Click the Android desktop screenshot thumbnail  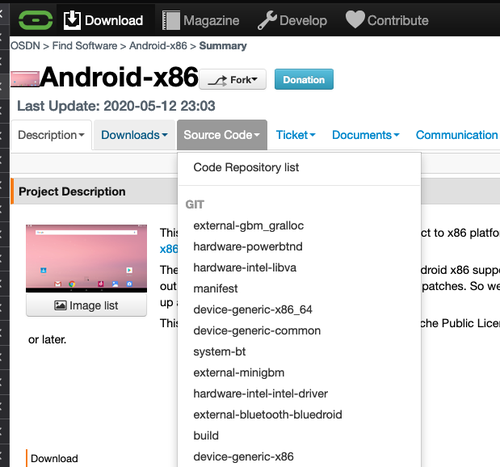tap(86, 258)
